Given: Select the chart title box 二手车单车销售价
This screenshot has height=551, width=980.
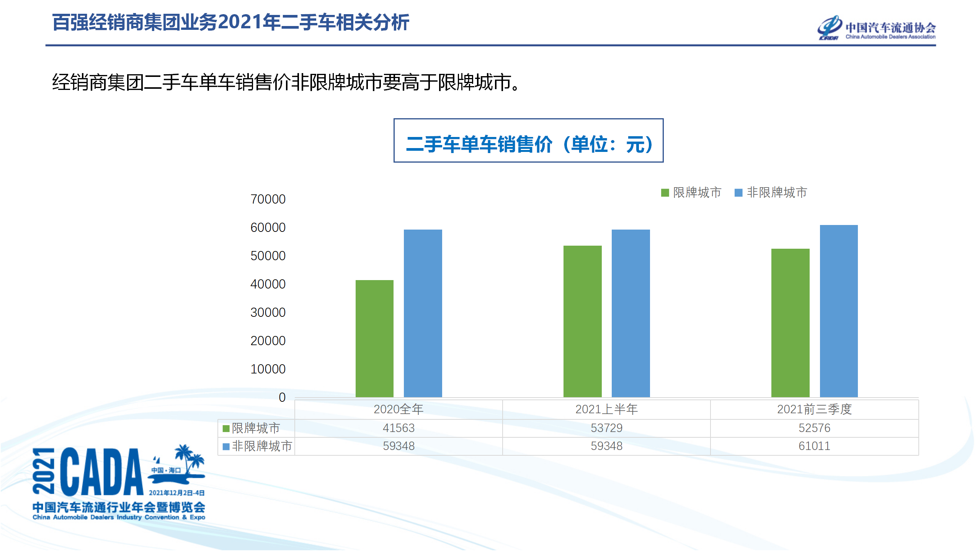Looking at the screenshot, I should [x=528, y=141].
